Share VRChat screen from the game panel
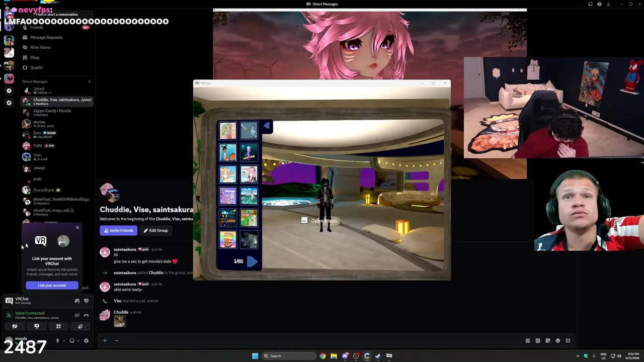Viewport: 644px width, 362px height. (x=86, y=301)
